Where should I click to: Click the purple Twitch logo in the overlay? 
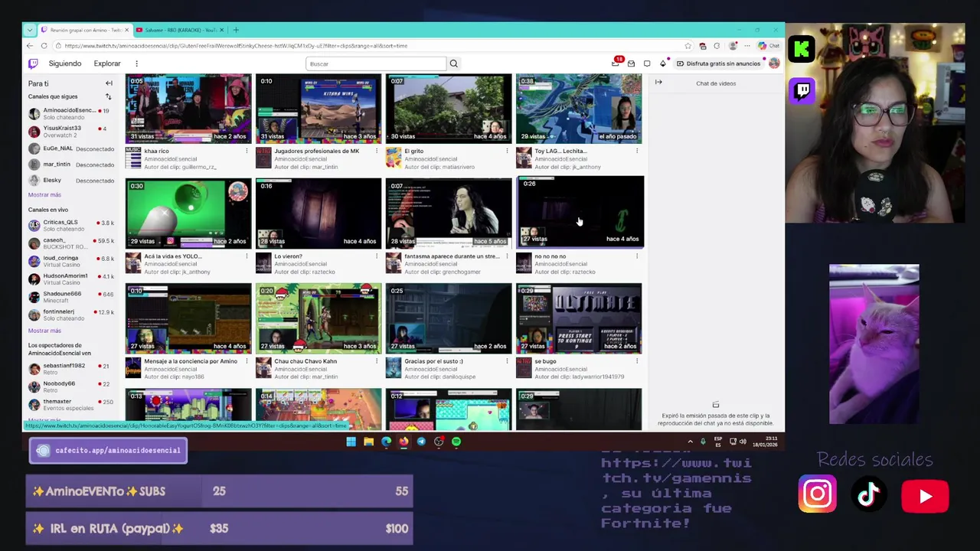pyautogui.click(x=802, y=90)
